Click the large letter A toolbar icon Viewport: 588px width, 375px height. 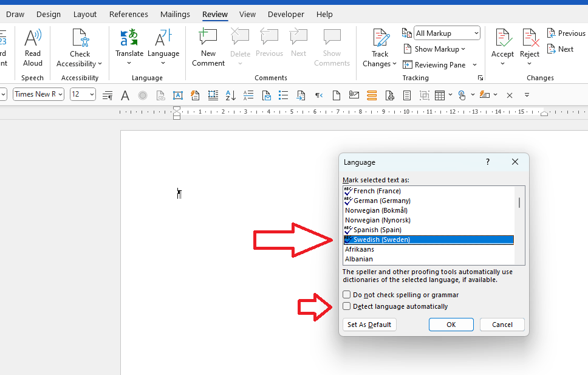tap(125, 95)
